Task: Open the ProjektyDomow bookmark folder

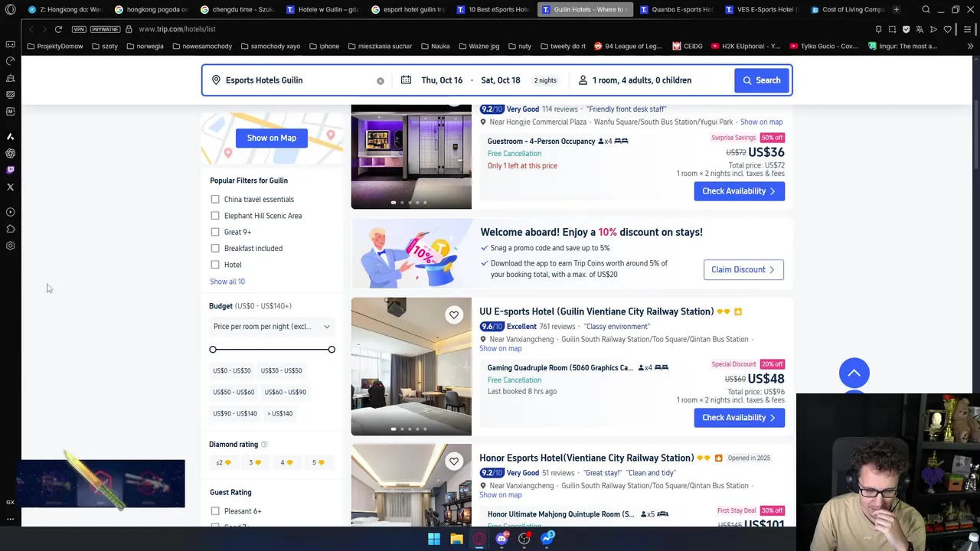Action: coord(55,46)
